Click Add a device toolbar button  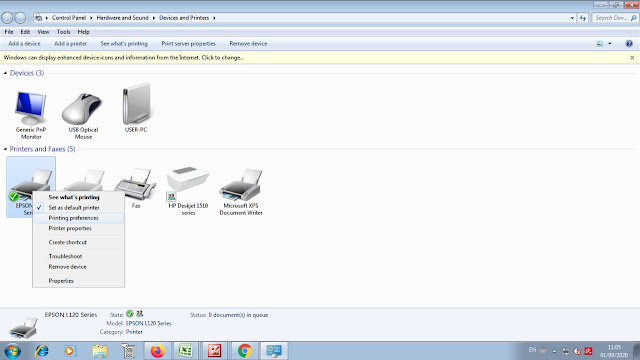coord(24,44)
